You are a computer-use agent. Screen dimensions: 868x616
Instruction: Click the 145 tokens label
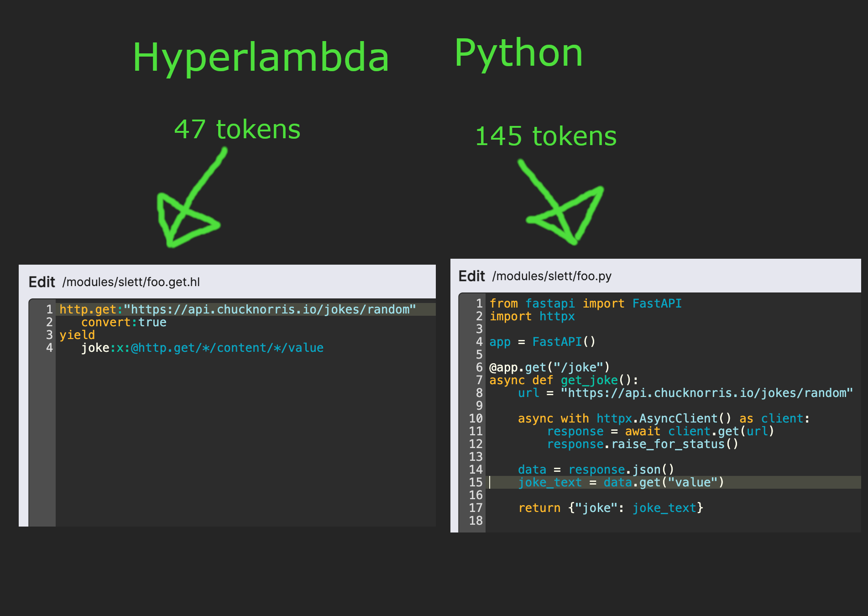click(x=545, y=136)
